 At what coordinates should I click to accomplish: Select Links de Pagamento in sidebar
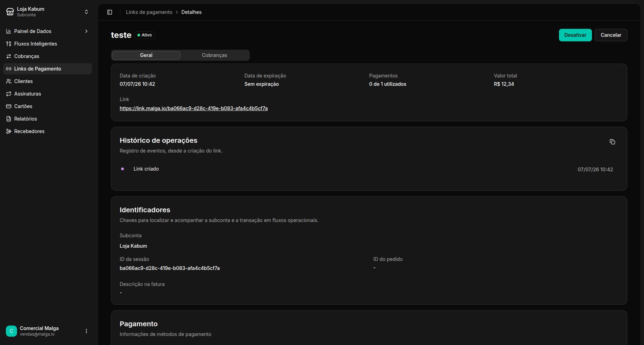pos(48,69)
